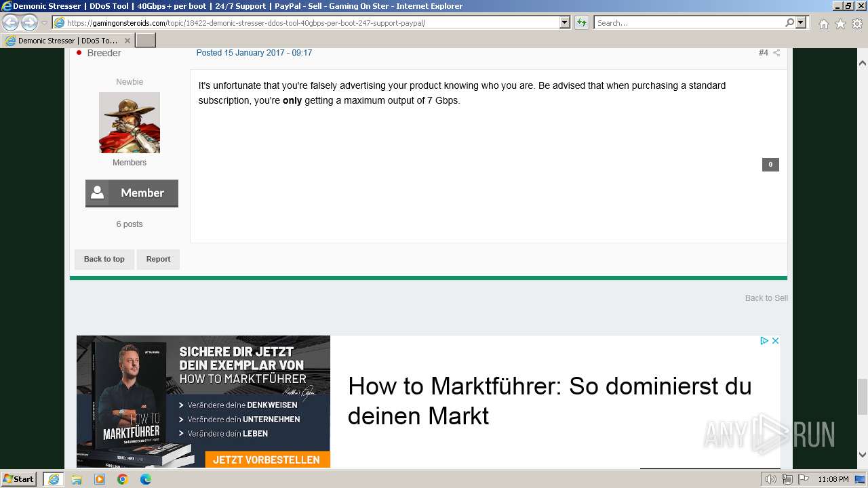
Task: View Breeder's cowboy avatar image
Action: [130, 123]
